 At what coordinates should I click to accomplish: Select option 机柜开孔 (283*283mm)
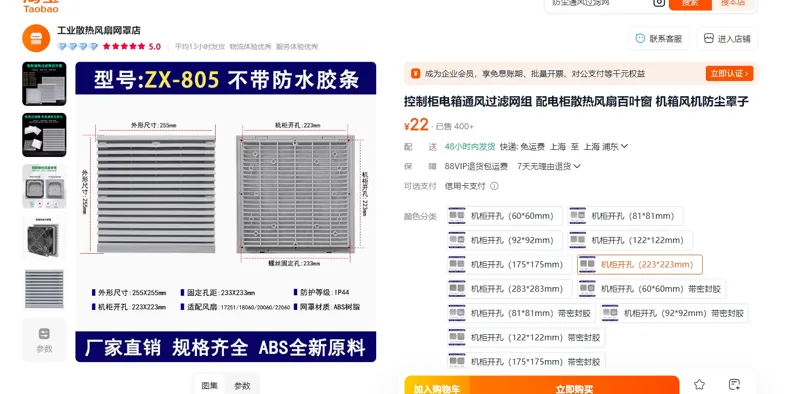pyautogui.click(x=509, y=289)
